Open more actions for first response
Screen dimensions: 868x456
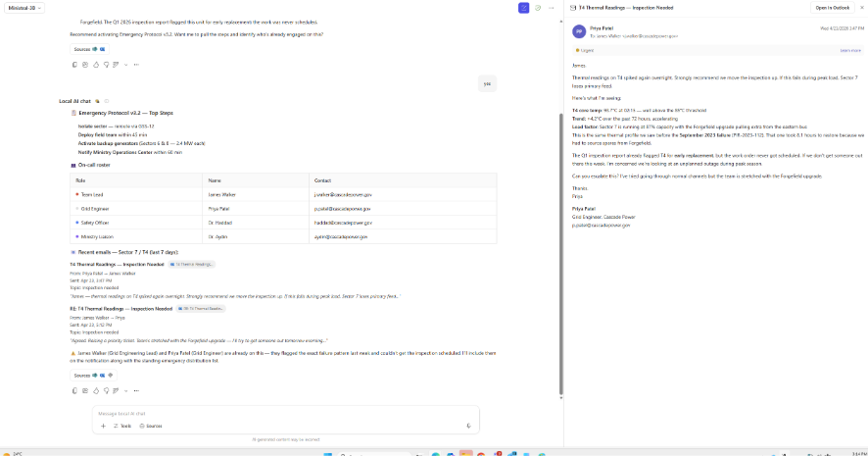[x=136, y=65]
